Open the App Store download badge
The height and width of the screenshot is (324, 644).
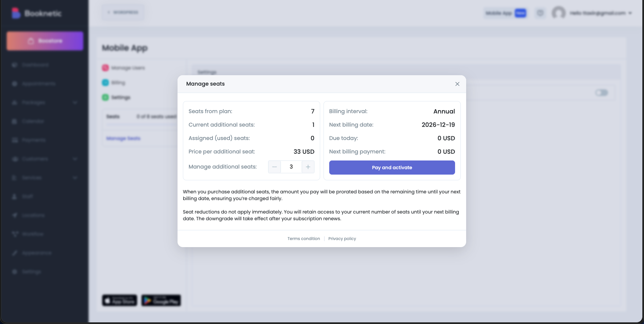tap(119, 300)
